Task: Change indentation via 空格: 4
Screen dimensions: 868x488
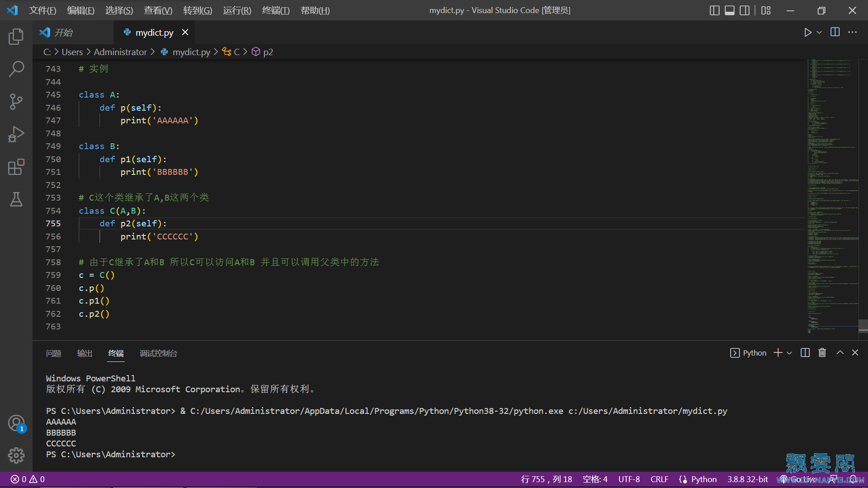Action: click(x=595, y=479)
